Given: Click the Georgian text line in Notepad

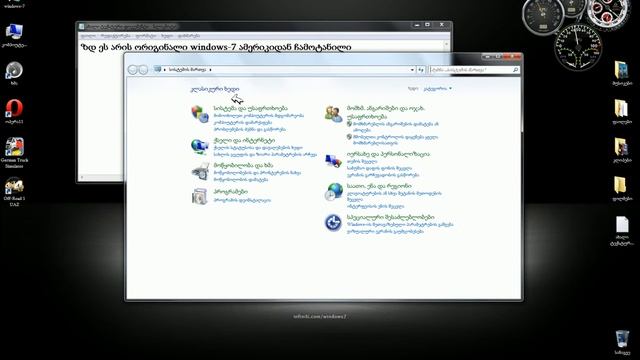Looking at the screenshot, I should point(216,47).
